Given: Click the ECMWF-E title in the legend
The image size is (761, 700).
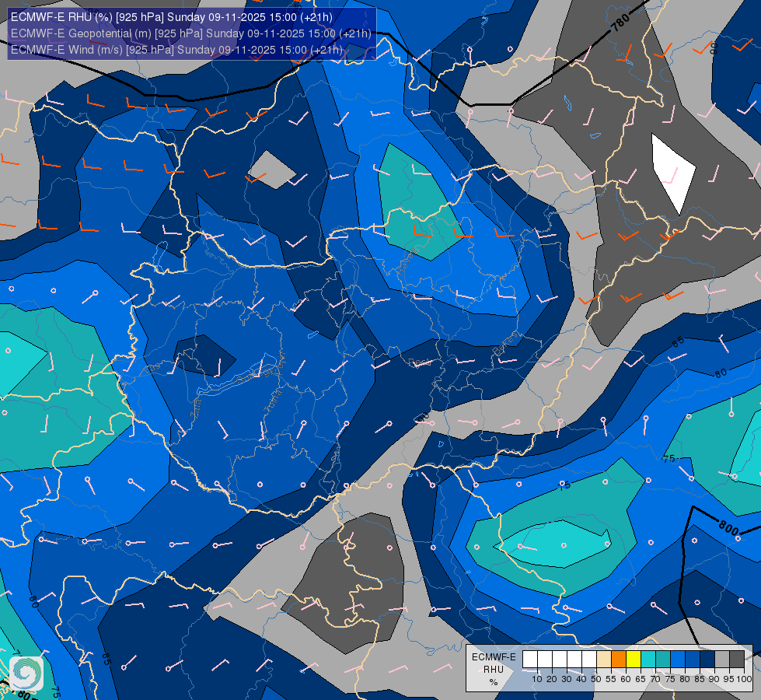Looking at the screenshot, I should coord(494,656).
